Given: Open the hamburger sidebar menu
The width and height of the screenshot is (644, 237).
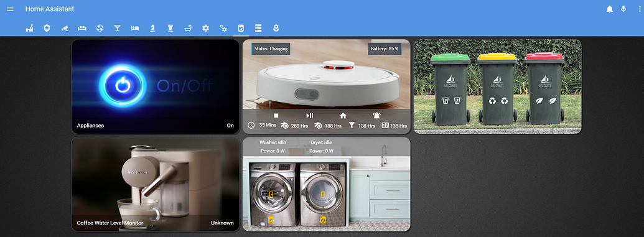Looking at the screenshot, I should pos(11,9).
